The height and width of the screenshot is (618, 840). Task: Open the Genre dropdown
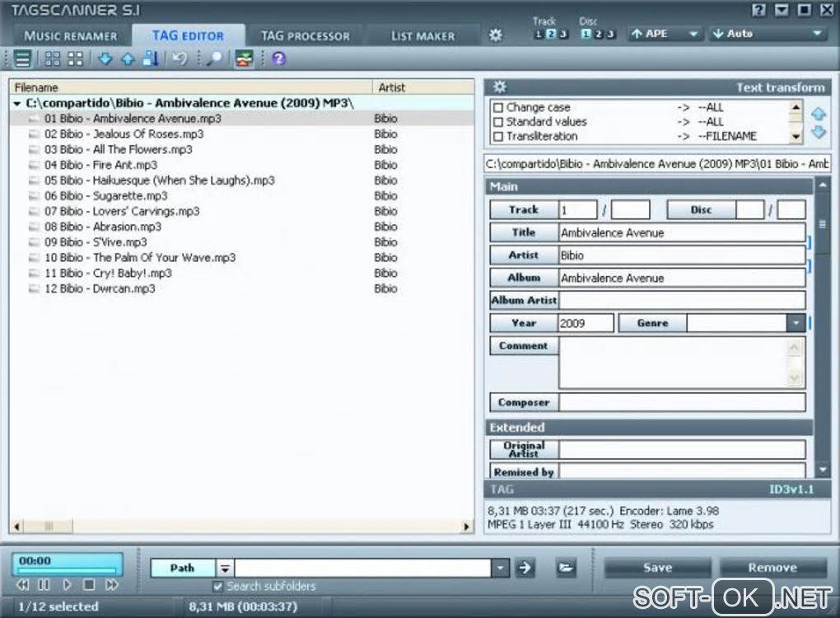coord(796,323)
